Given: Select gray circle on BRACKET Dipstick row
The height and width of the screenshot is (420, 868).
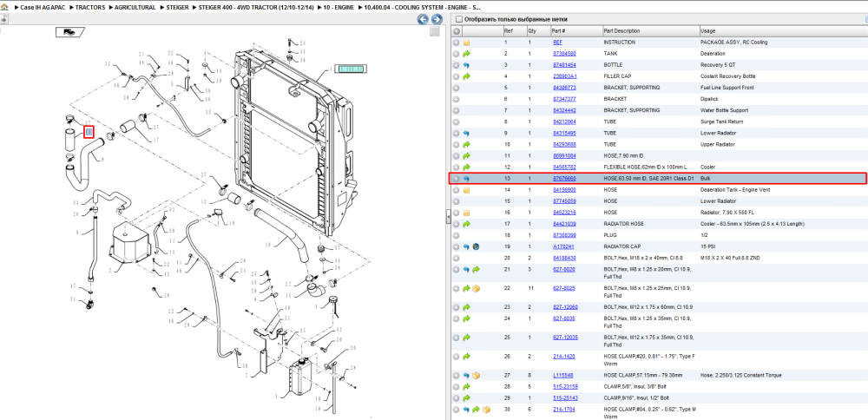Looking at the screenshot, I should tap(457, 99).
